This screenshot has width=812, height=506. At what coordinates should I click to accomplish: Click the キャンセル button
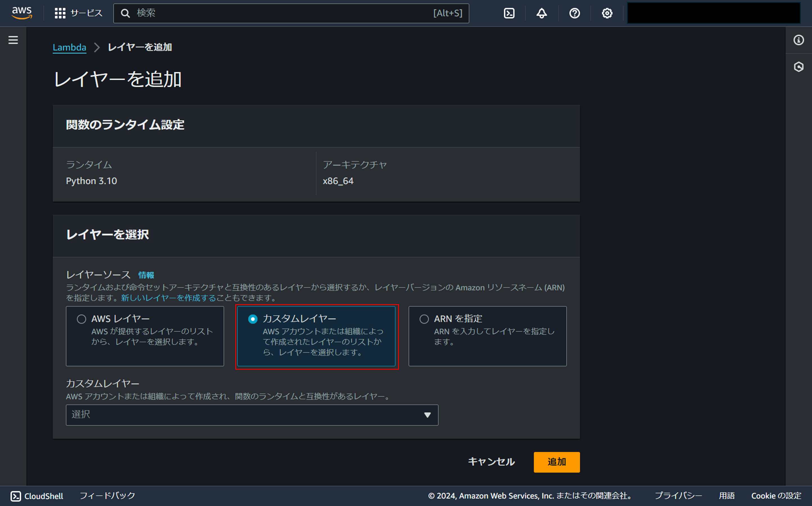pos(491,462)
